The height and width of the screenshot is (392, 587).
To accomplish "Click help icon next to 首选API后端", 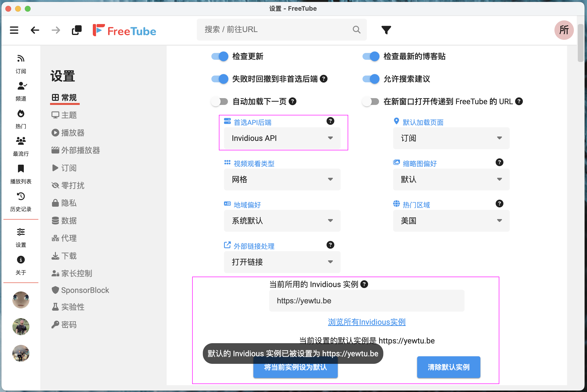I will (330, 121).
